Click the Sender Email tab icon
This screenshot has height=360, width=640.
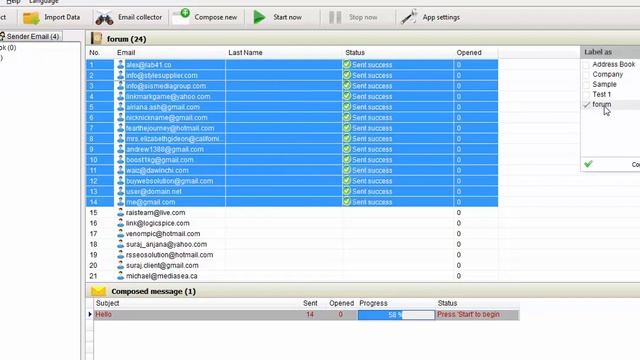(x=2, y=36)
